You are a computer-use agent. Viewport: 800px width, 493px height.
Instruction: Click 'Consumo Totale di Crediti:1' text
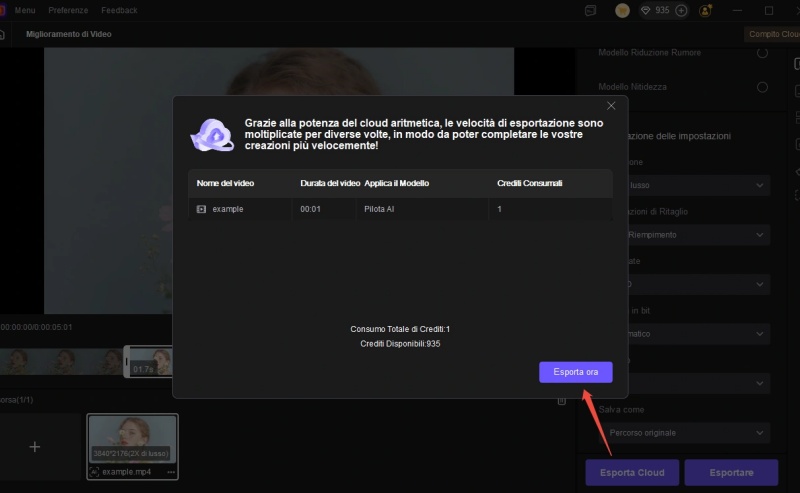tap(400, 329)
